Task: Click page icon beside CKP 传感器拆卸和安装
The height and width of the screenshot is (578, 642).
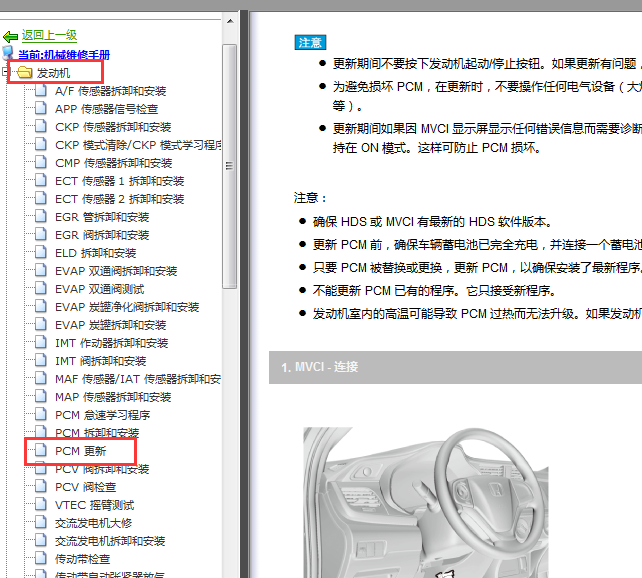Action: point(41,126)
